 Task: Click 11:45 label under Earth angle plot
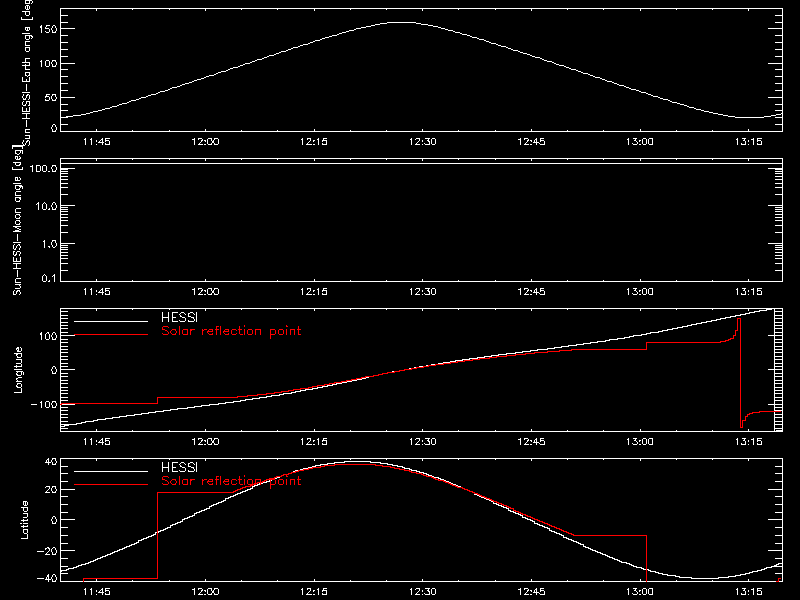point(96,141)
